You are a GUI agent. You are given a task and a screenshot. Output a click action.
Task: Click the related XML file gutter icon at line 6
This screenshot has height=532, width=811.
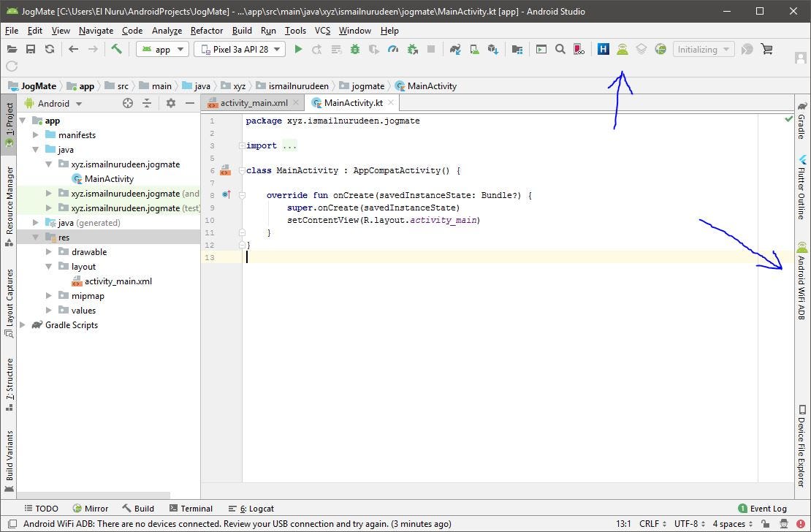click(x=225, y=170)
